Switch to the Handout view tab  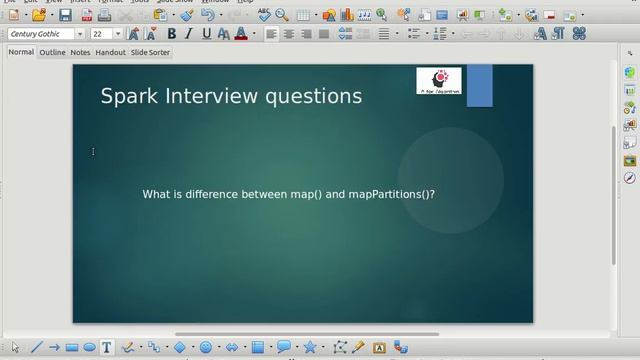(110, 52)
